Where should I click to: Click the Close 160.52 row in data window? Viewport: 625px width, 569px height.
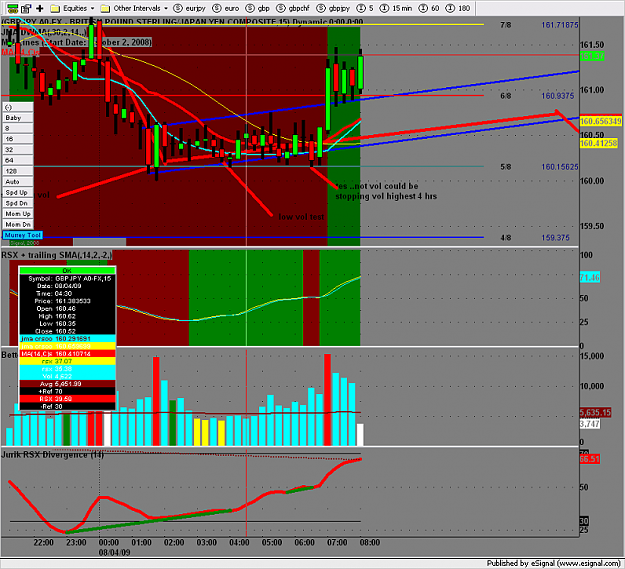tap(67, 332)
